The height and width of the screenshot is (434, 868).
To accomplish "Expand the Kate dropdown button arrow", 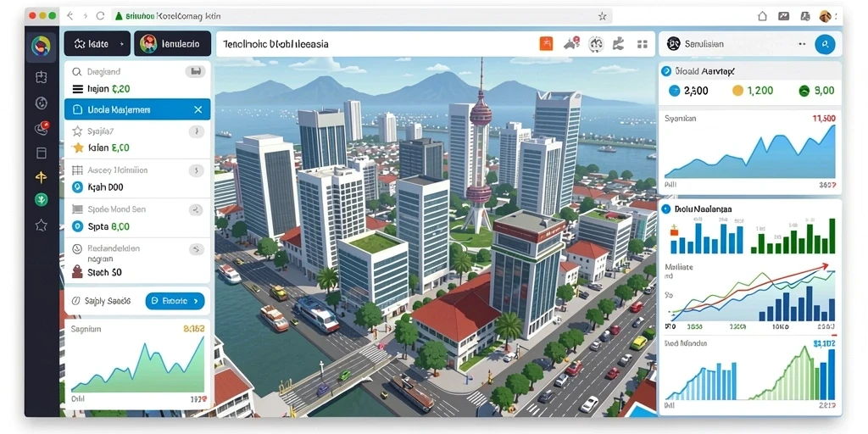I will tap(121, 44).
